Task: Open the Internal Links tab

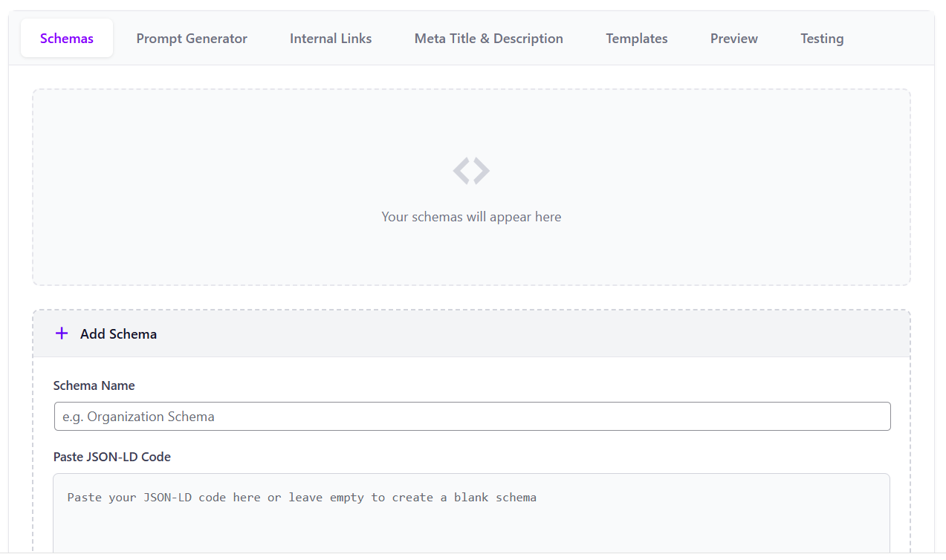Action: coord(330,38)
